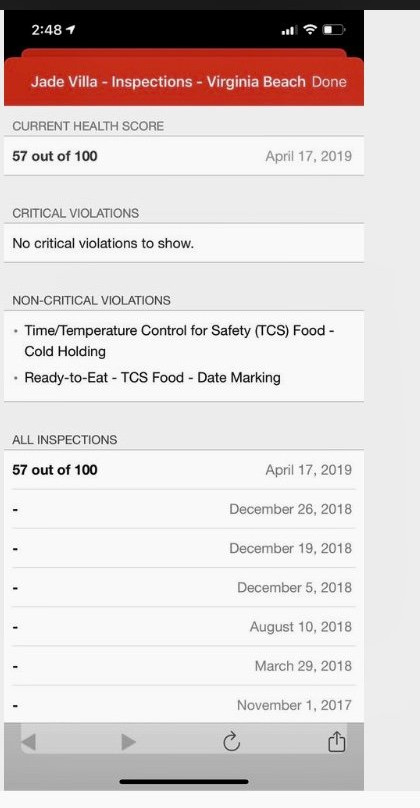Reload the page with the refresh icon
The width and height of the screenshot is (420, 808).
pyautogui.click(x=232, y=742)
